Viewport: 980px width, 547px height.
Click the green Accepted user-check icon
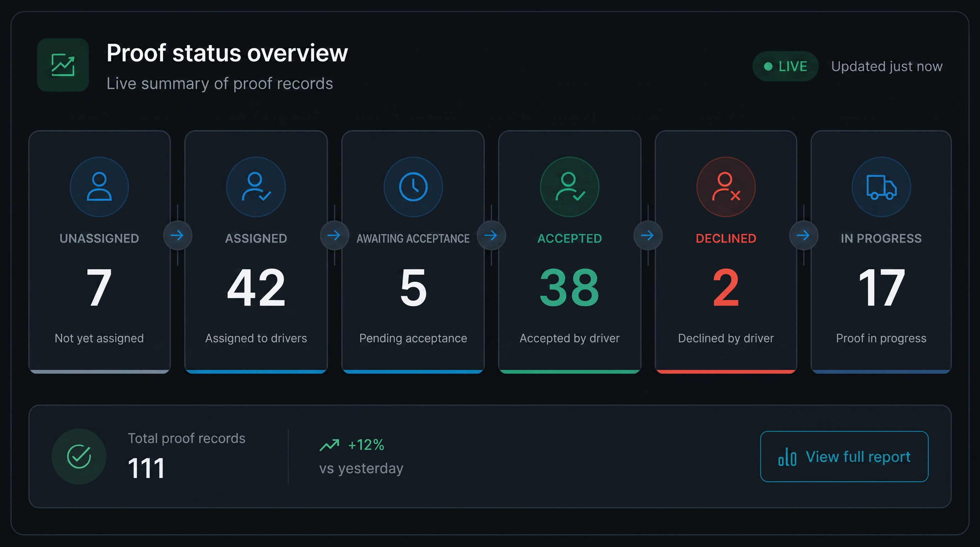[x=569, y=187]
